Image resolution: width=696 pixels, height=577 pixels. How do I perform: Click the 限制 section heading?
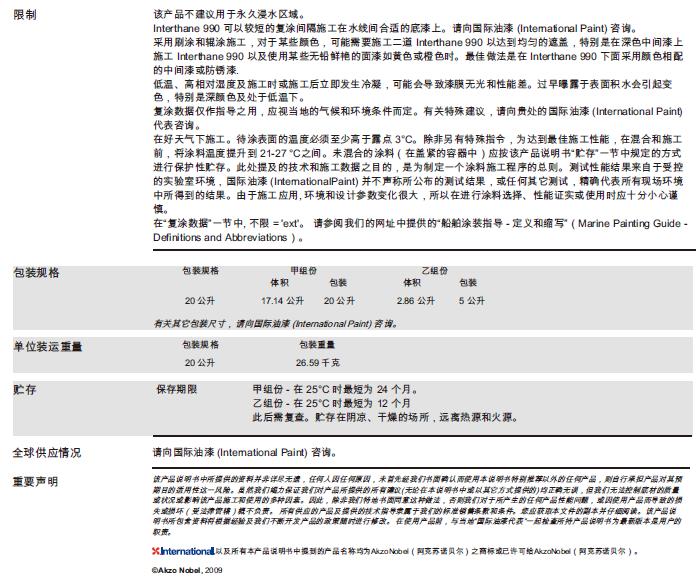(25, 15)
